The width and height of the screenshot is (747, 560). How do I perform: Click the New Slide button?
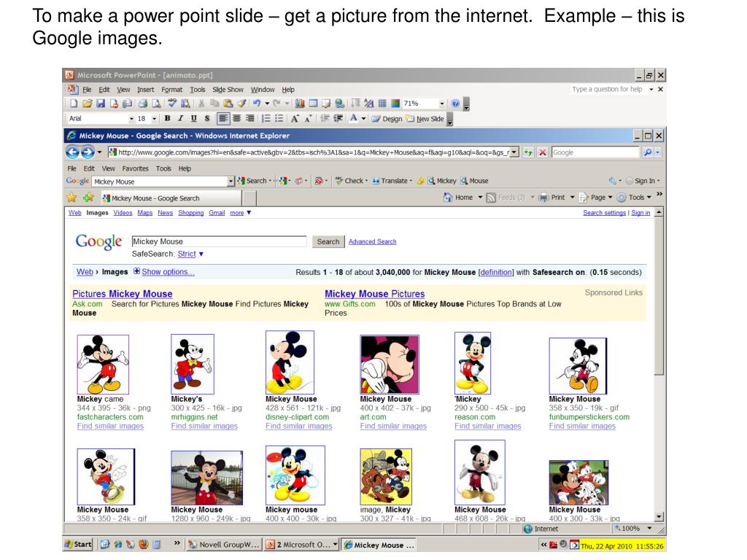coord(425,119)
